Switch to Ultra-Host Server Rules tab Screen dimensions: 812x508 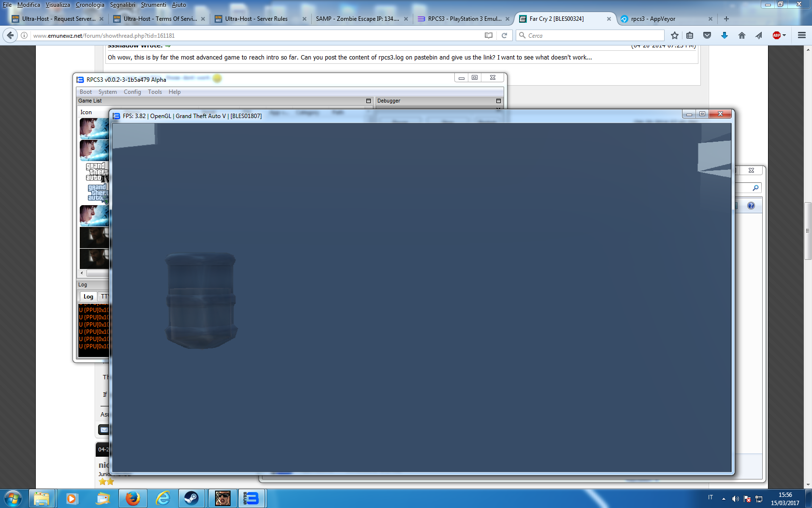pyautogui.click(x=261, y=19)
